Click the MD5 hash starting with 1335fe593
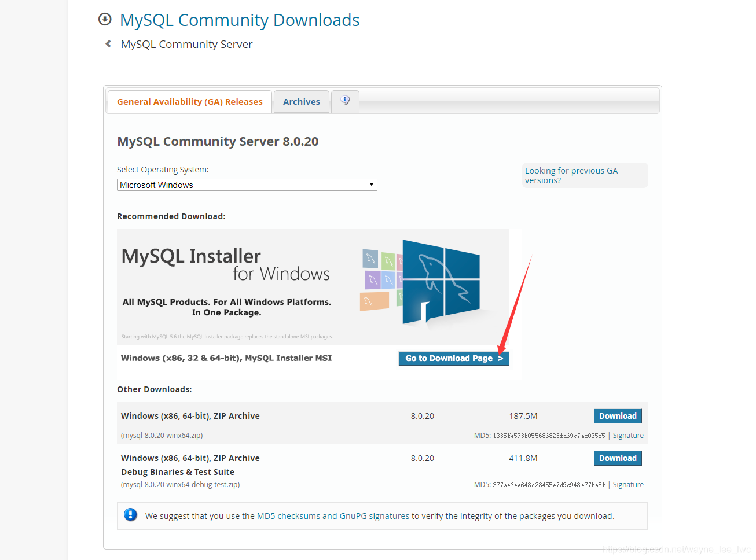 coord(549,436)
